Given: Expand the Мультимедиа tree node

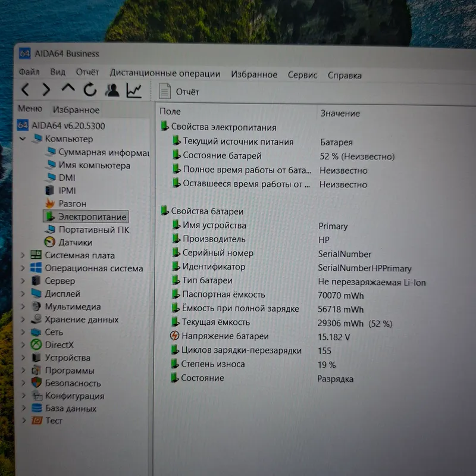Looking at the screenshot, I should tap(23, 306).
